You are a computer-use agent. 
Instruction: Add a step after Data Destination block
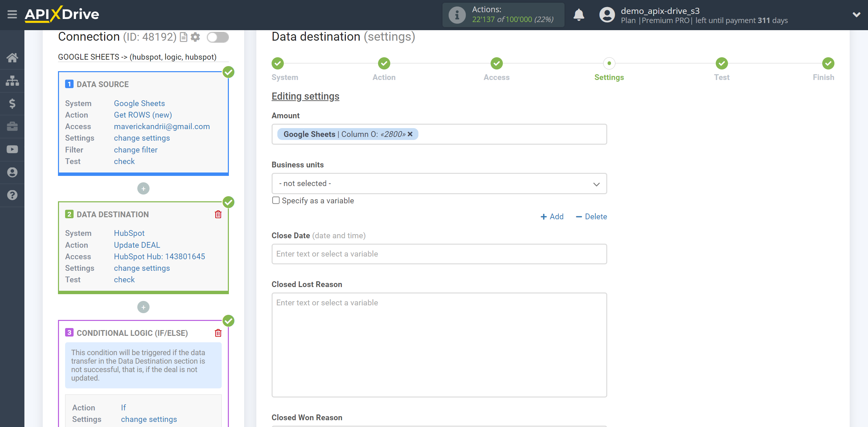[143, 307]
